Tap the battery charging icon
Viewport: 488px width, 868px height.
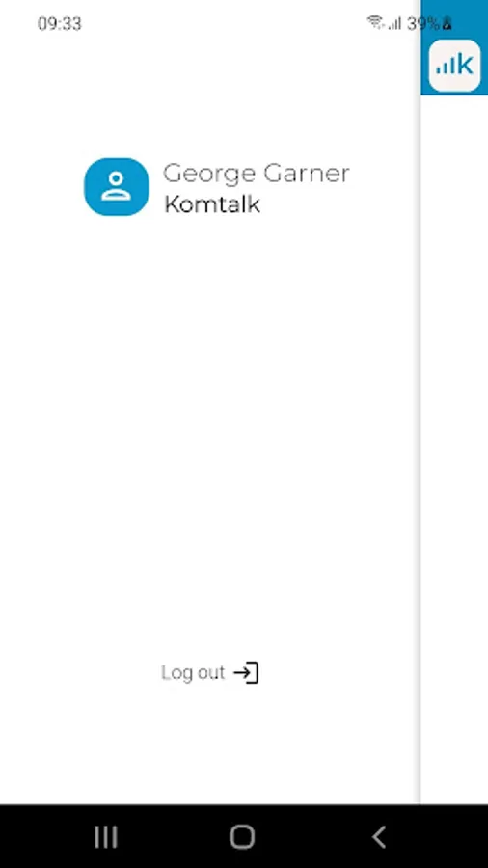pyautogui.click(x=447, y=23)
